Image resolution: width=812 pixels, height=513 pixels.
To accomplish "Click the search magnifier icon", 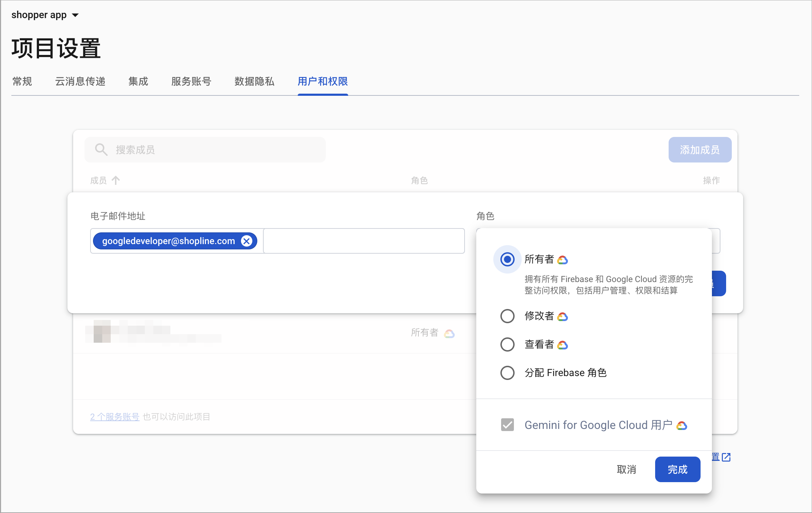I will 101,150.
